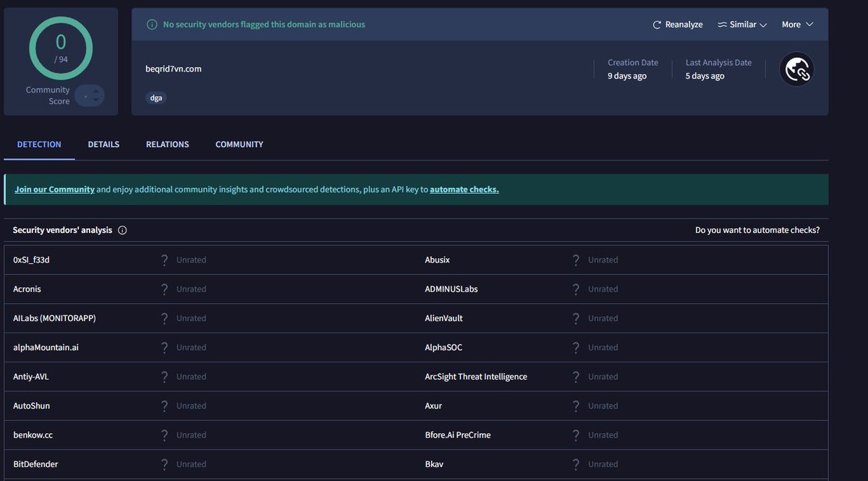Click the question mark icon for Abusix
This screenshot has height=481, width=868.
[x=576, y=260]
